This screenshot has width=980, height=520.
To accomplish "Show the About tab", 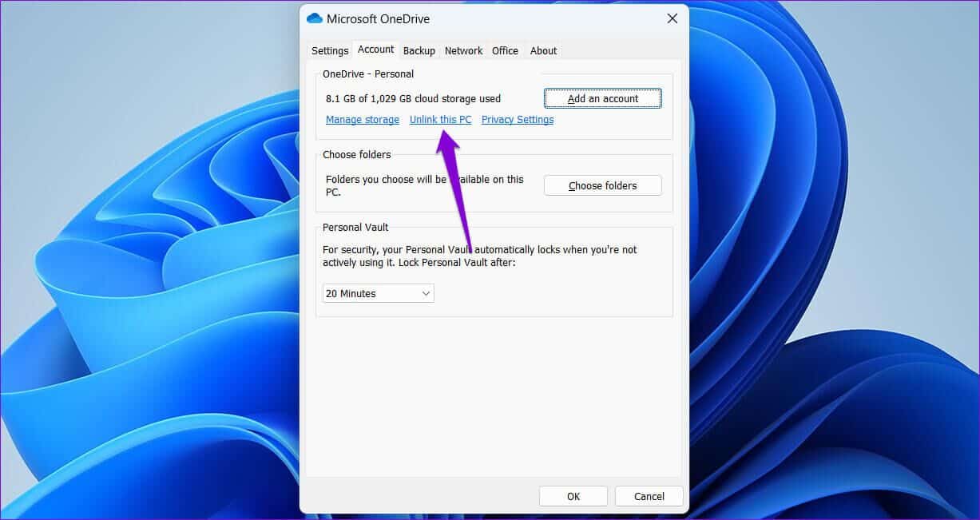I will pyautogui.click(x=543, y=50).
